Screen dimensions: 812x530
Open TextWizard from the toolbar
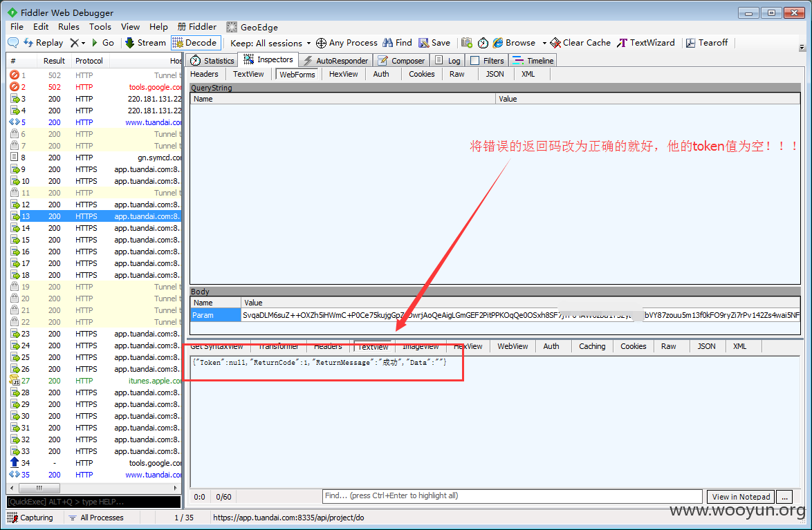pos(646,43)
